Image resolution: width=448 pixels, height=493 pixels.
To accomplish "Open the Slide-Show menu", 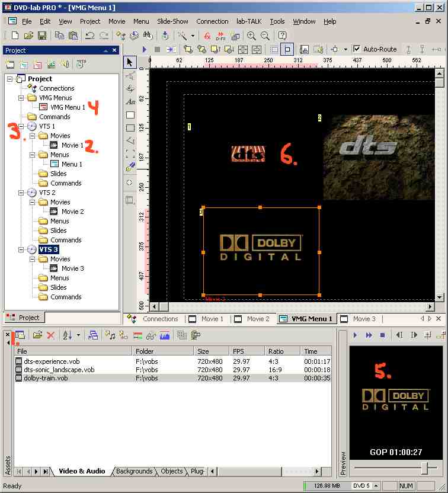I will tap(172, 21).
